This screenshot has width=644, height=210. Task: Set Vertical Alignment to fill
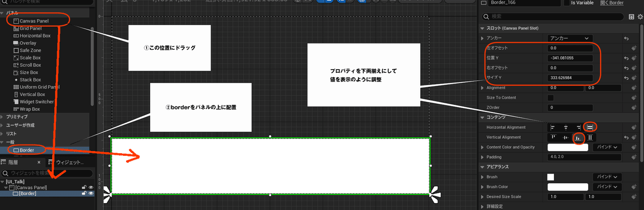coord(590,138)
